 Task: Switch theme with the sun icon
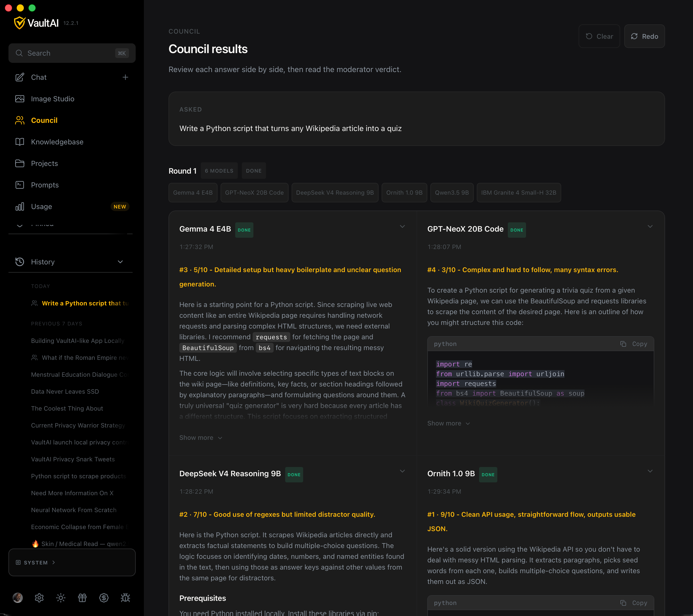[x=61, y=598]
